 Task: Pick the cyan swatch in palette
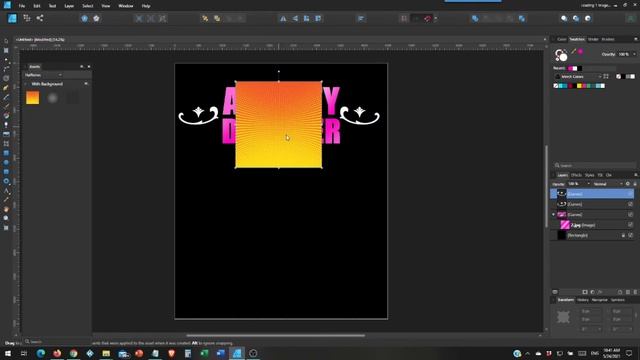(x=561, y=86)
